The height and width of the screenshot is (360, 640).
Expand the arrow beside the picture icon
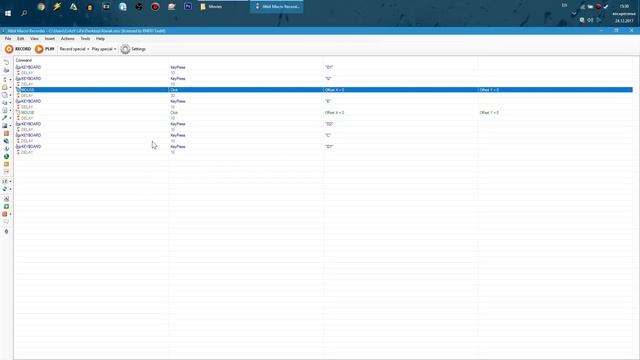click(x=10, y=126)
